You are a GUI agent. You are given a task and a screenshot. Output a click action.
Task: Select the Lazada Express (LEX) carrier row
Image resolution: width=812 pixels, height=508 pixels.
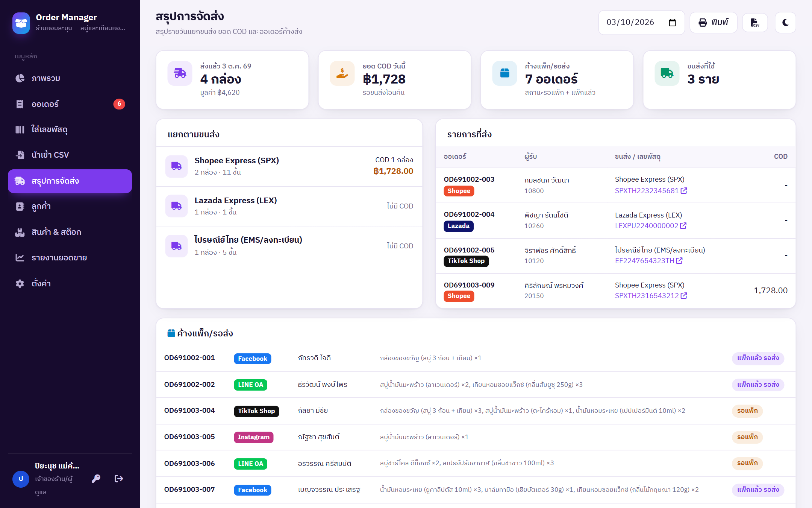click(x=289, y=206)
